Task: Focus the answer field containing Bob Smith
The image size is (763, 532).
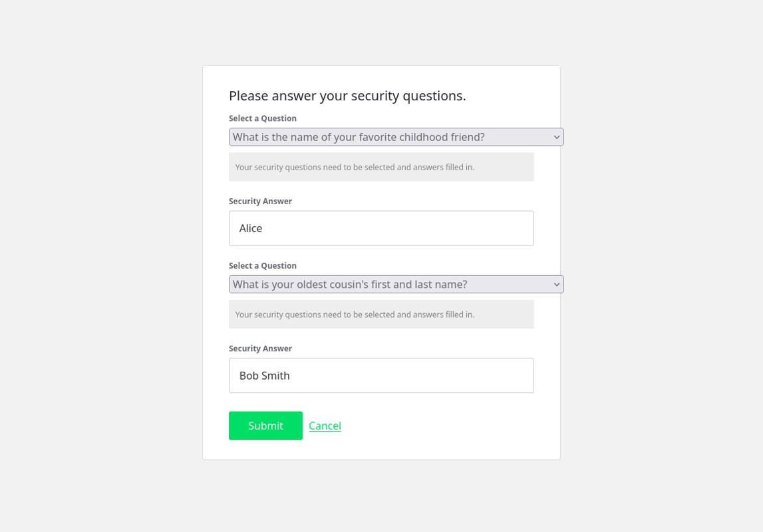Action: [381, 375]
